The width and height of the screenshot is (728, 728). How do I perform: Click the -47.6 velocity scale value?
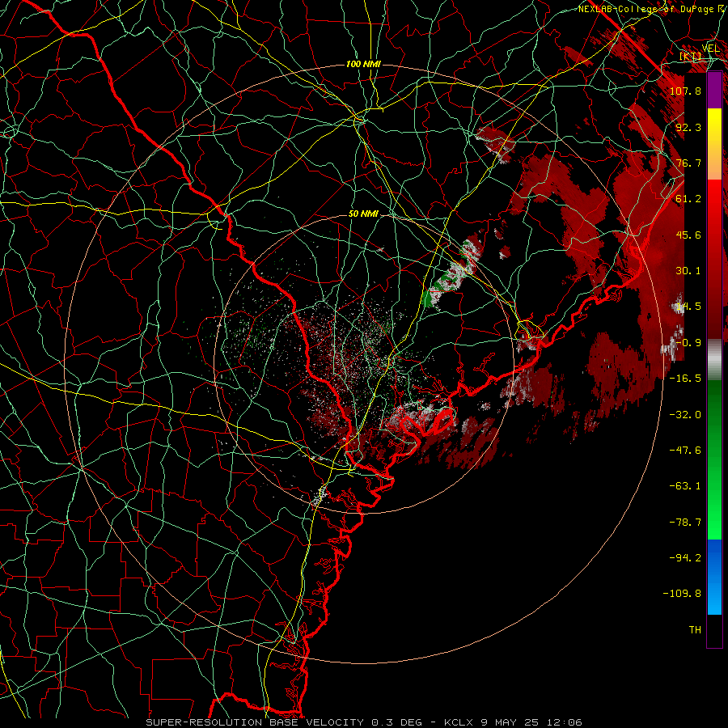[685, 451]
